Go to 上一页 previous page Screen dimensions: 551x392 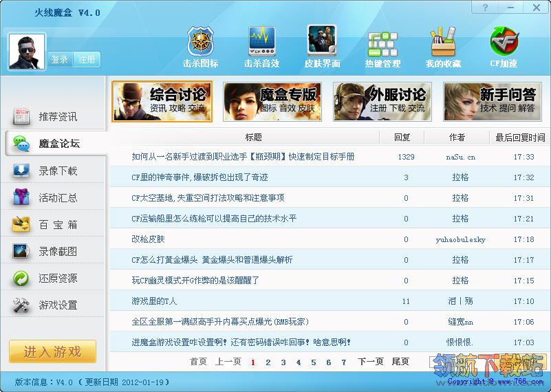(228, 362)
